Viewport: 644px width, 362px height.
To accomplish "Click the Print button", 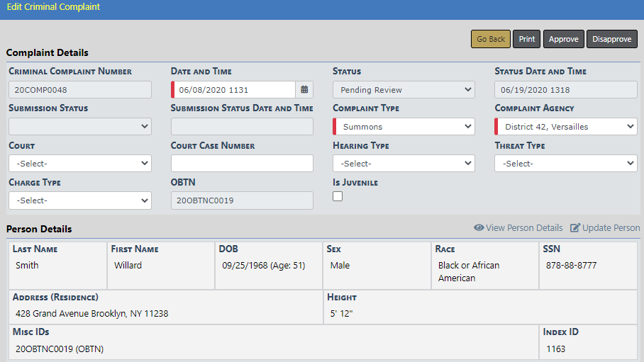I will tap(526, 40).
